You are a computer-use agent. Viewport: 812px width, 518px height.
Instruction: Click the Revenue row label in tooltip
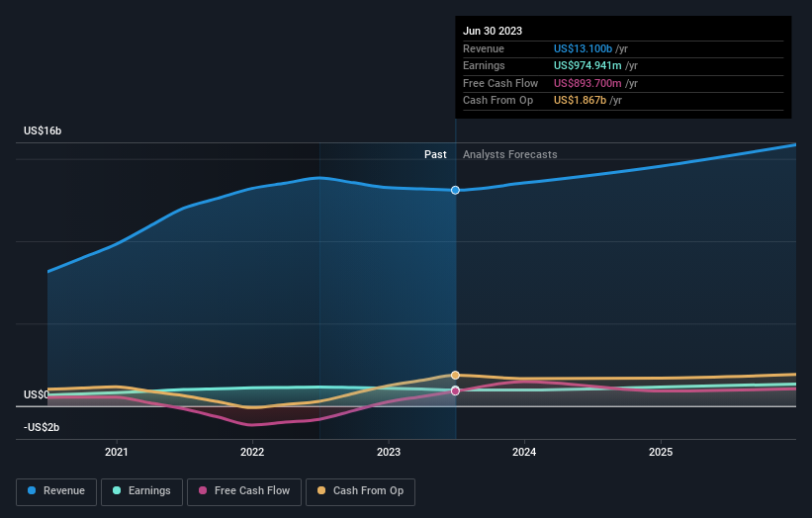point(484,48)
